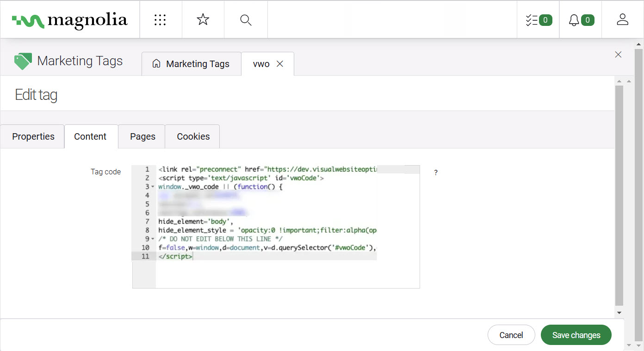
Task: Click Save changes button
Action: [576, 335]
